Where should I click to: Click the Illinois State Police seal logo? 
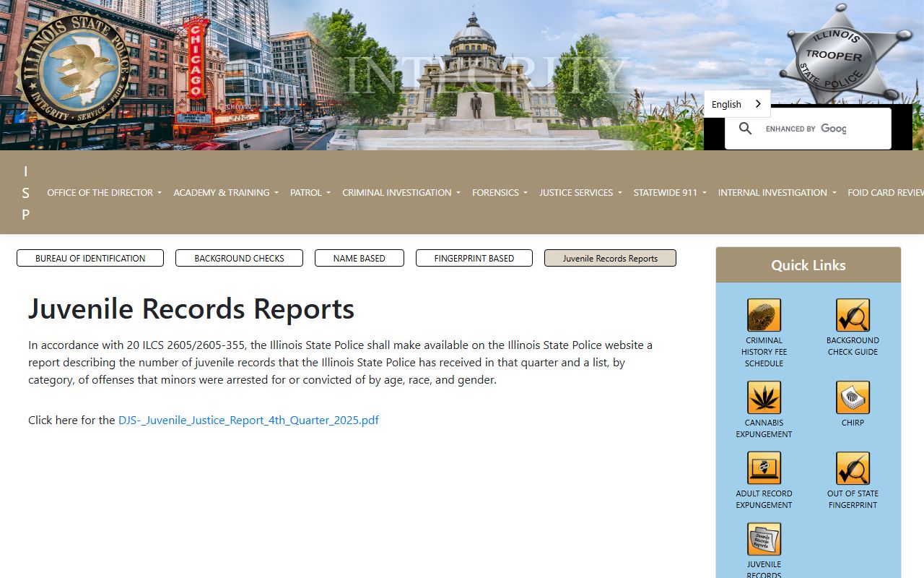(x=71, y=70)
